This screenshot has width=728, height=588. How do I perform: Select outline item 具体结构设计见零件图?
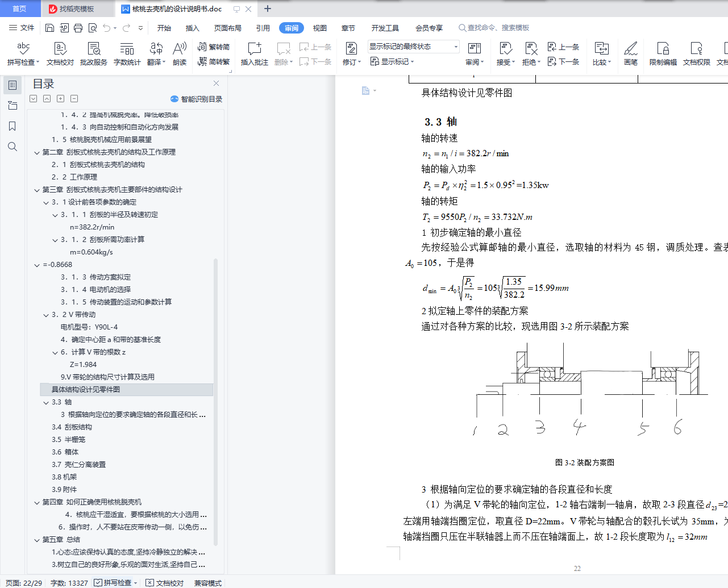pyautogui.click(x=126, y=390)
